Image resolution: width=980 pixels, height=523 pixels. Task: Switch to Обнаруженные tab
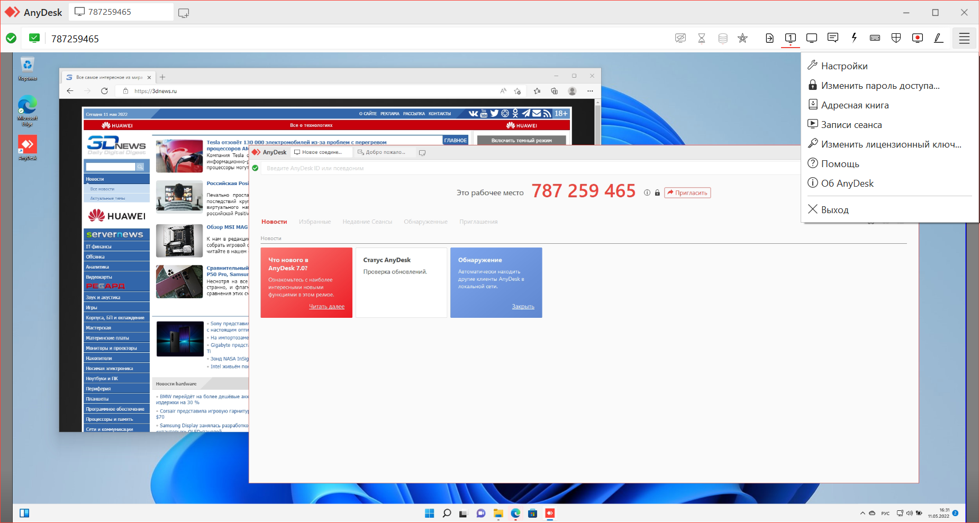click(425, 222)
